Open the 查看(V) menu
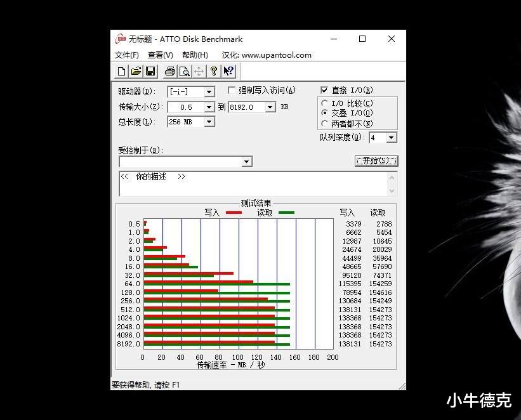 point(160,55)
